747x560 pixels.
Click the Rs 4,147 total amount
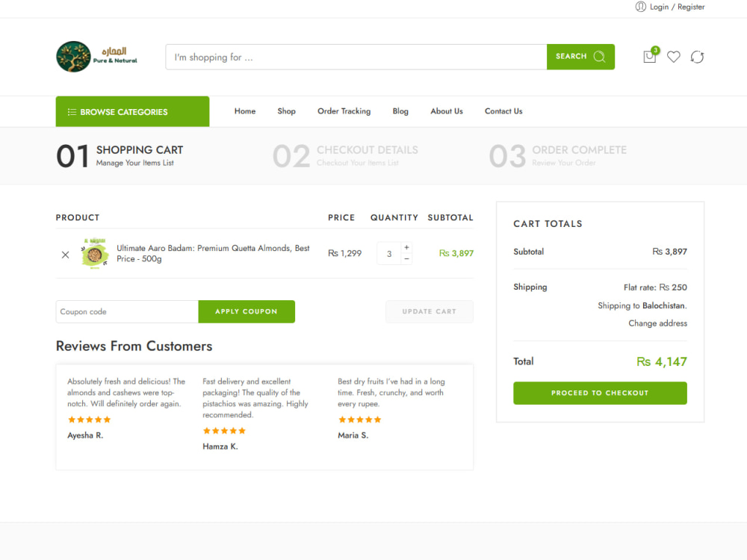[x=661, y=361]
